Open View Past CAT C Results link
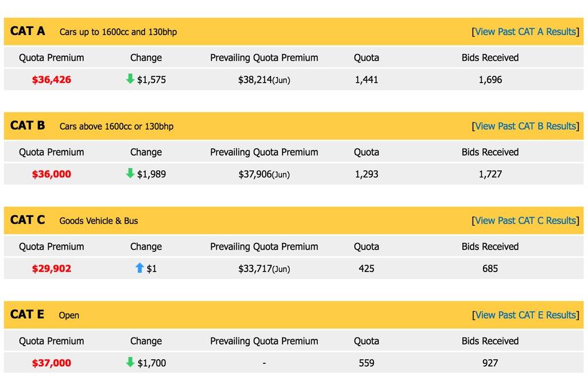 [x=525, y=220]
